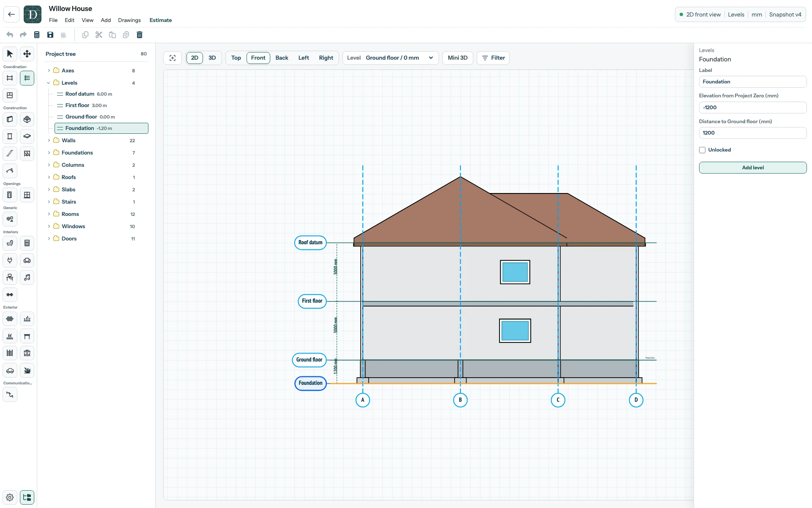Open the Filter button
Image resolution: width=812 pixels, height=508 pixels.
[x=493, y=58]
